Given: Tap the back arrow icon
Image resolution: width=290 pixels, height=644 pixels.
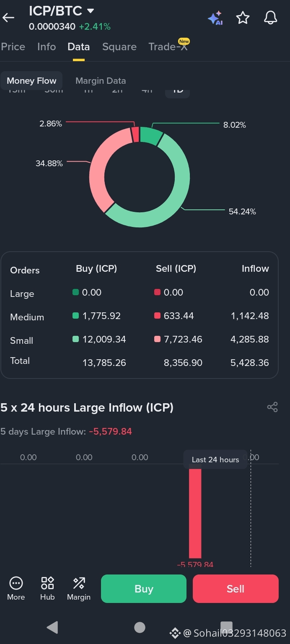Looking at the screenshot, I should [8, 18].
